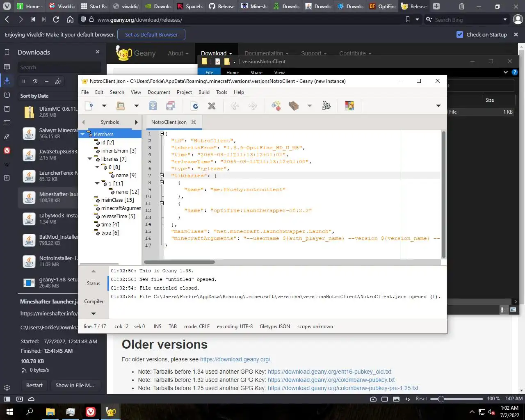Collapse the Members tree node

click(x=82, y=134)
